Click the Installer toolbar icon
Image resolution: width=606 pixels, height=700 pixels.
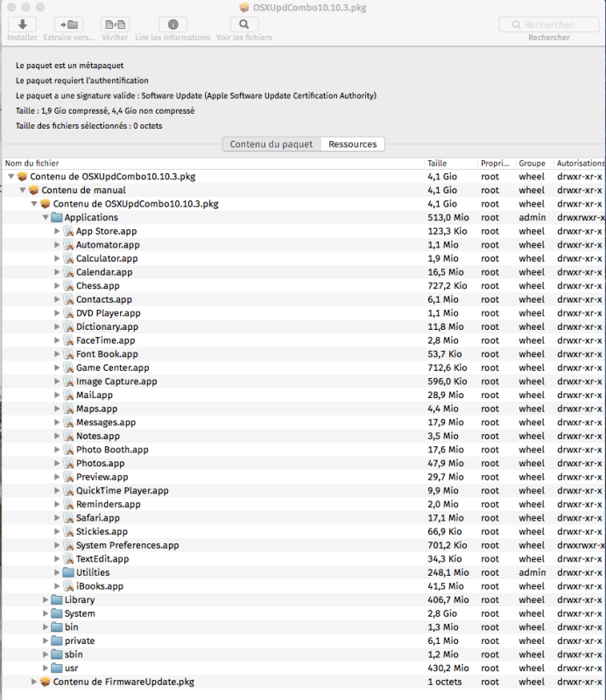pyautogui.click(x=22, y=24)
